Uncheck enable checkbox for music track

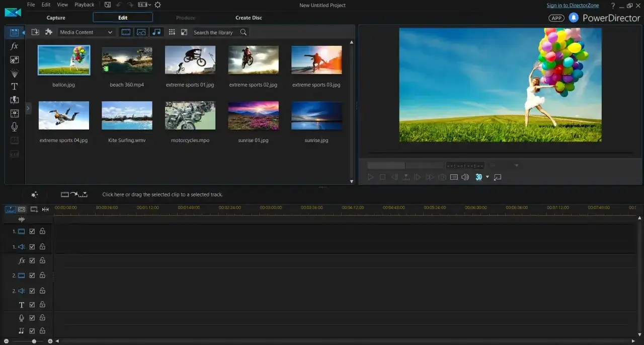32,331
